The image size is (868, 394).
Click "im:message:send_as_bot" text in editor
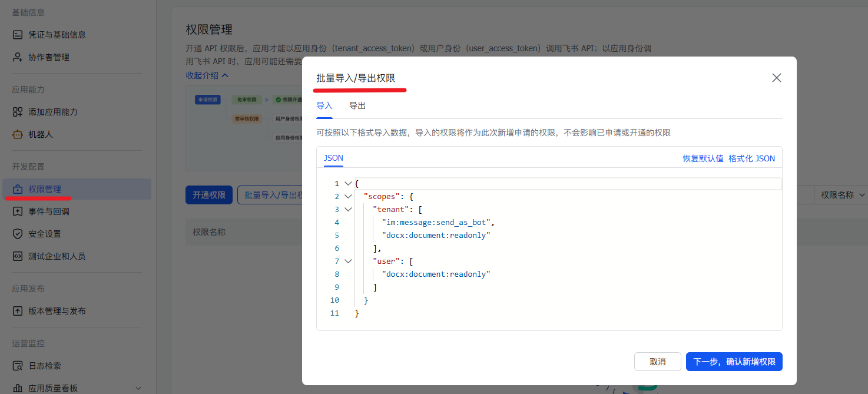tap(436, 223)
